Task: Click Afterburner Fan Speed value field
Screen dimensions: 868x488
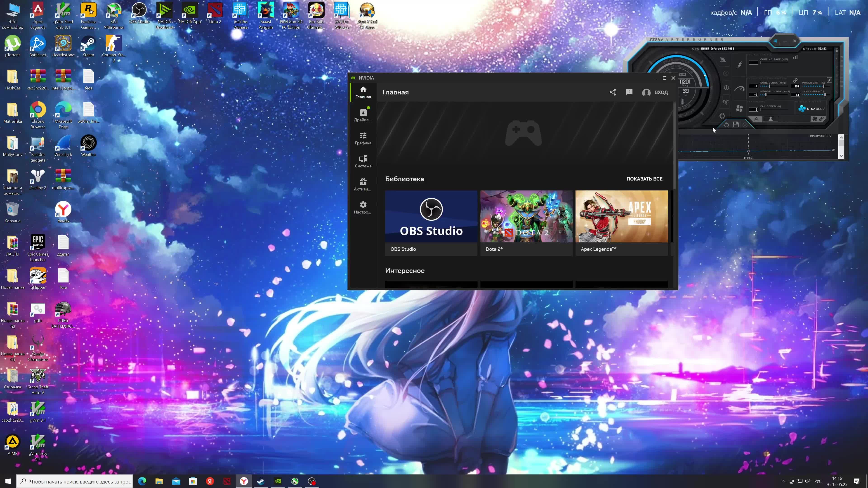Action: click(753, 109)
